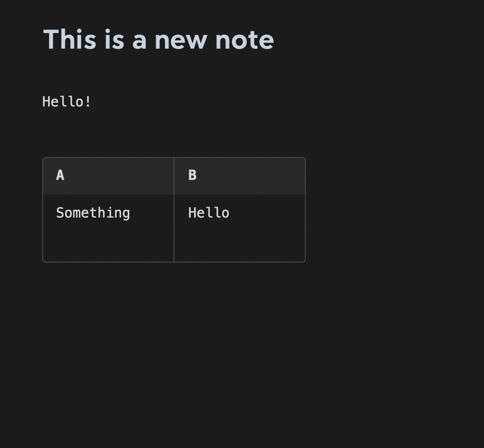The height and width of the screenshot is (448, 484).
Task: Click the column divider between A and B
Action: (174, 210)
